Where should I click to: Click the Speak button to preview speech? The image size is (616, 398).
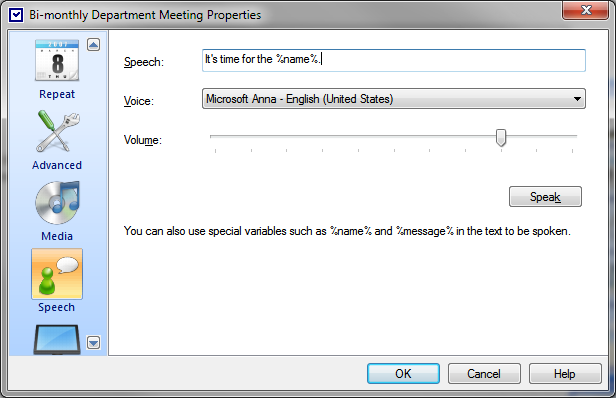point(545,196)
